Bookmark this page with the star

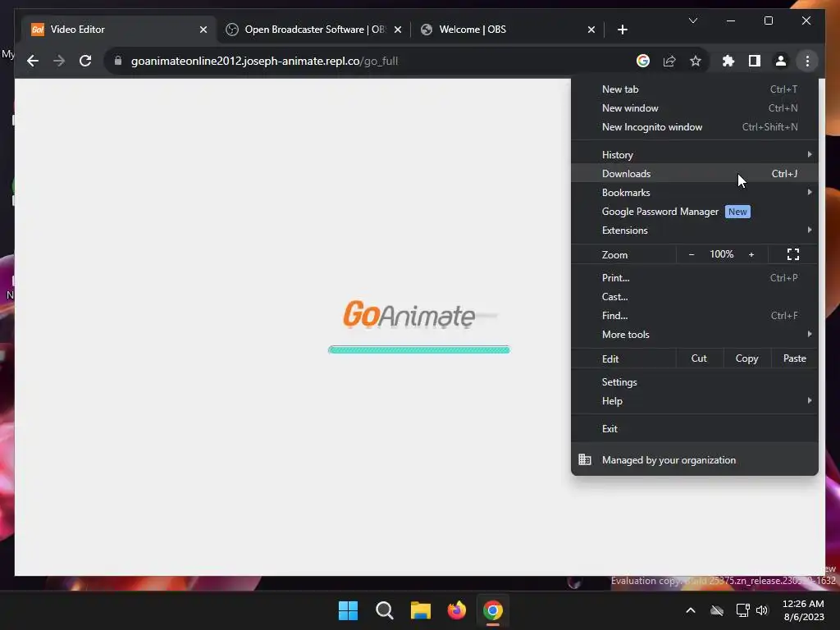coord(696,61)
